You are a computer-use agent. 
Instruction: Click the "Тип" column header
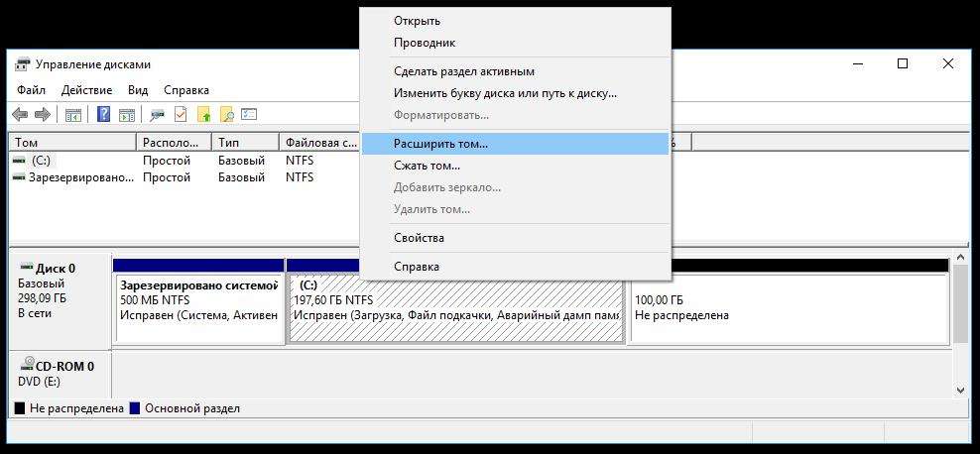click(244, 143)
